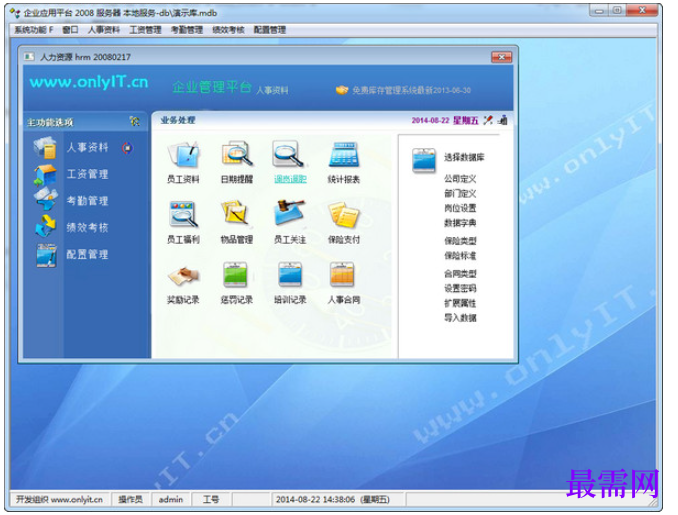Click the 配置管理 sidebar icon
The width and height of the screenshot is (678, 515).
coord(46,255)
